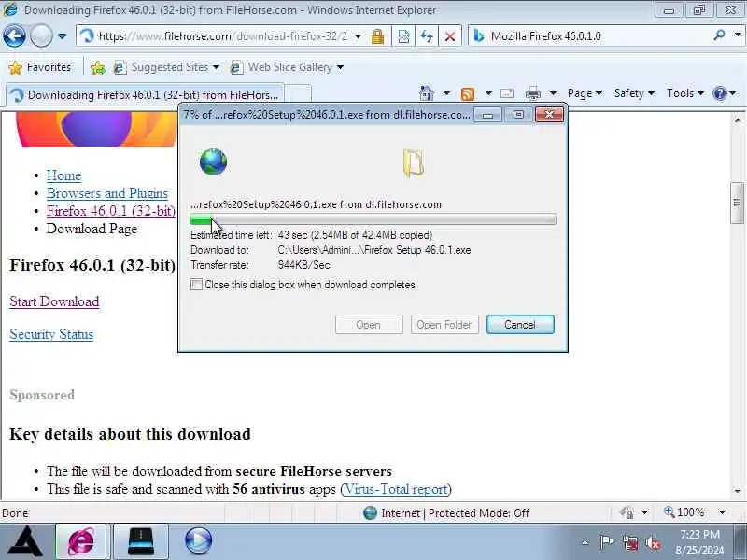Click the taskbar clock 7:23 PM
This screenshot has width=747, height=560.
click(x=698, y=534)
